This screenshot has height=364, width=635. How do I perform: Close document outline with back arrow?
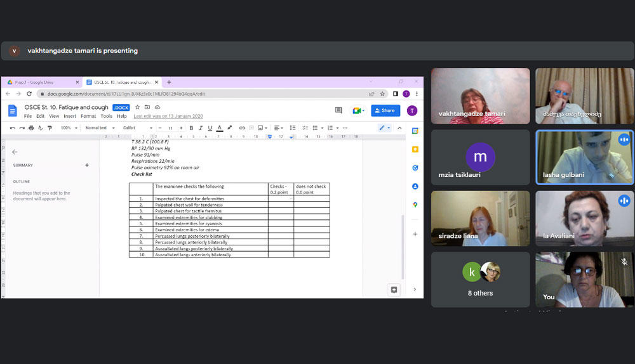tap(15, 152)
